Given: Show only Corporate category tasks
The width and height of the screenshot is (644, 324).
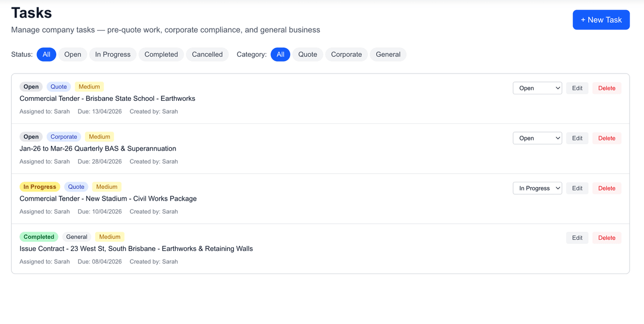Looking at the screenshot, I should pyautogui.click(x=346, y=54).
